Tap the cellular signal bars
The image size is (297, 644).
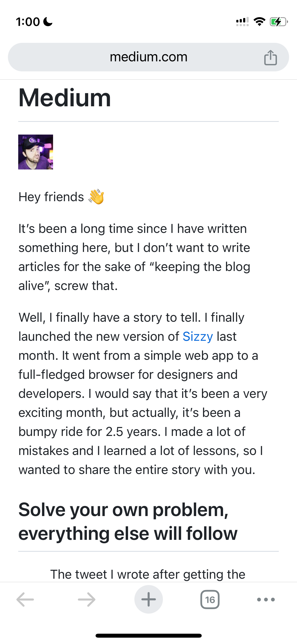(x=242, y=22)
